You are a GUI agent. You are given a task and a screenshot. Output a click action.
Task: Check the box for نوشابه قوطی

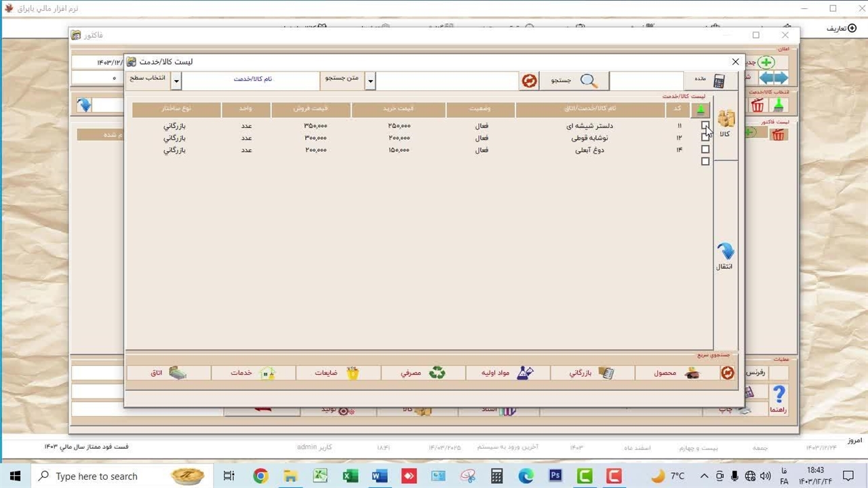[x=705, y=138]
